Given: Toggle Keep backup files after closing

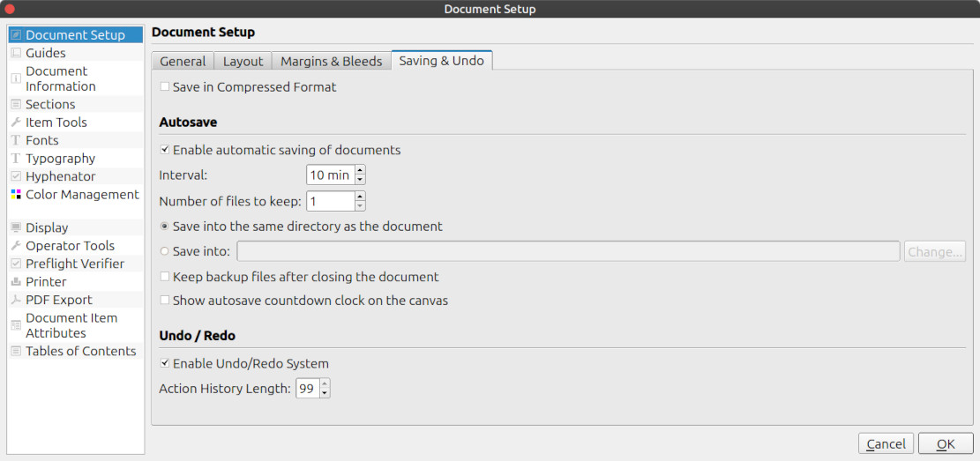Looking at the screenshot, I should pos(165,277).
